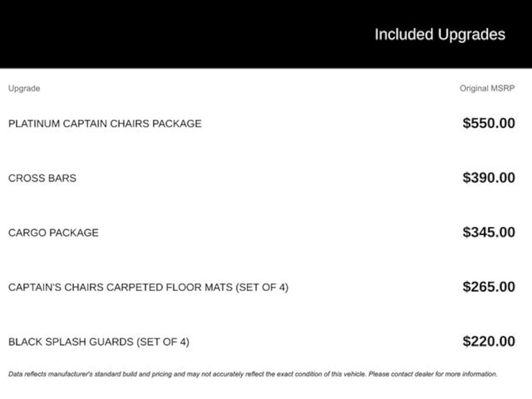Image resolution: width=532 pixels, height=399 pixels.
Task: Click 'Please contact dealer for more information' text
Action: tap(433, 374)
